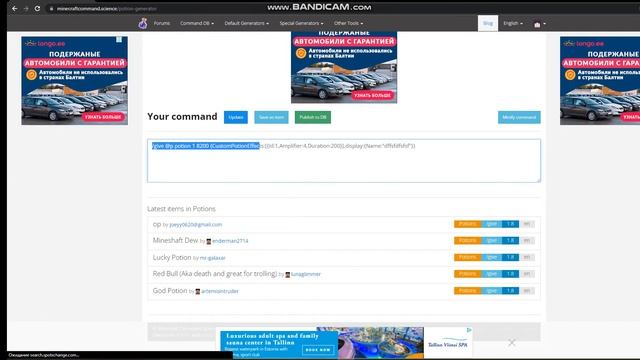Expand the Special Generators dropdown
Viewport: 640px width, 360px height.
tap(301, 23)
